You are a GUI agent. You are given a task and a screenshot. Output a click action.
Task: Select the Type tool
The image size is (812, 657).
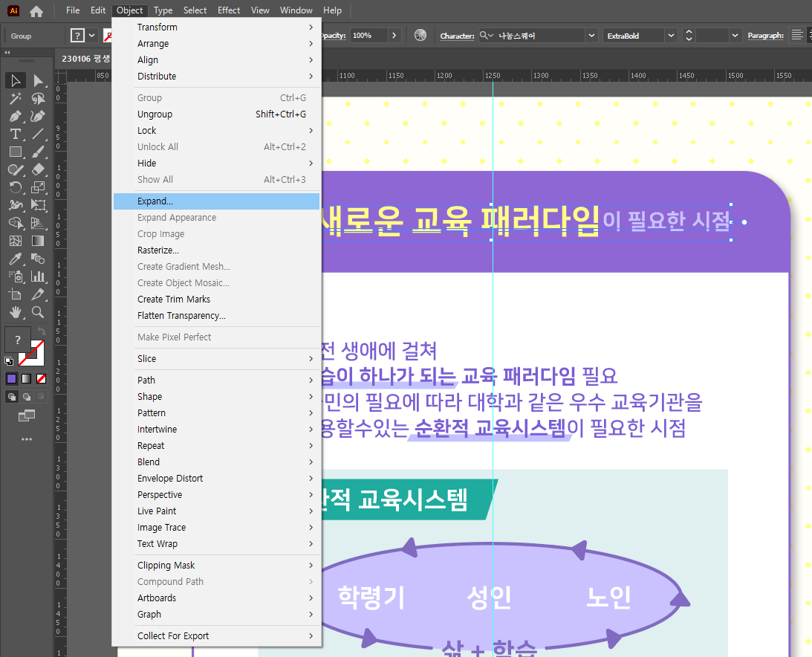pos(16,135)
